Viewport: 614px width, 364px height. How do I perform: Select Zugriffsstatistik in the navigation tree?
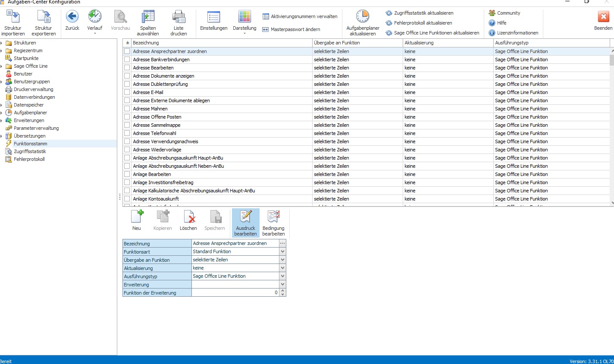[30, 151]
